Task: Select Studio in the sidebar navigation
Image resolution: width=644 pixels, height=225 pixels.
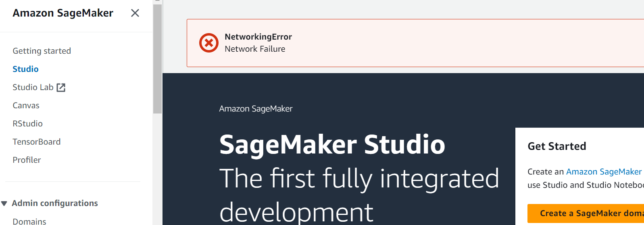Action: (25, 69)
